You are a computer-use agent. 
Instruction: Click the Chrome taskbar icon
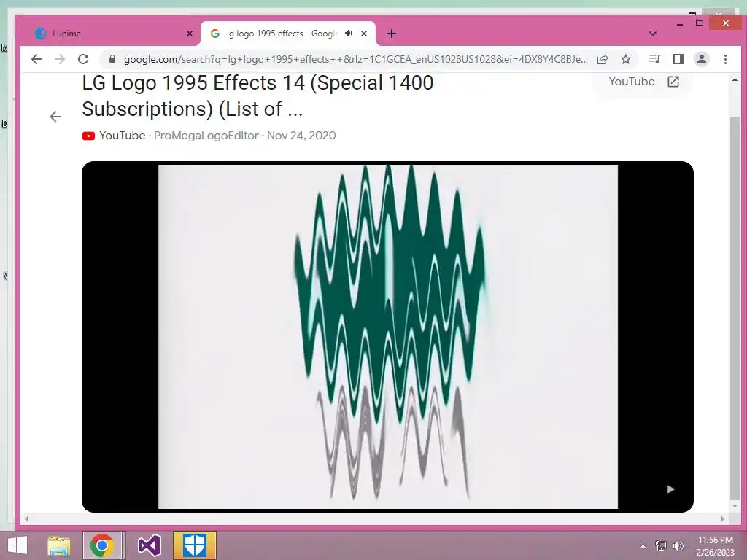click(x=102, y=545)
